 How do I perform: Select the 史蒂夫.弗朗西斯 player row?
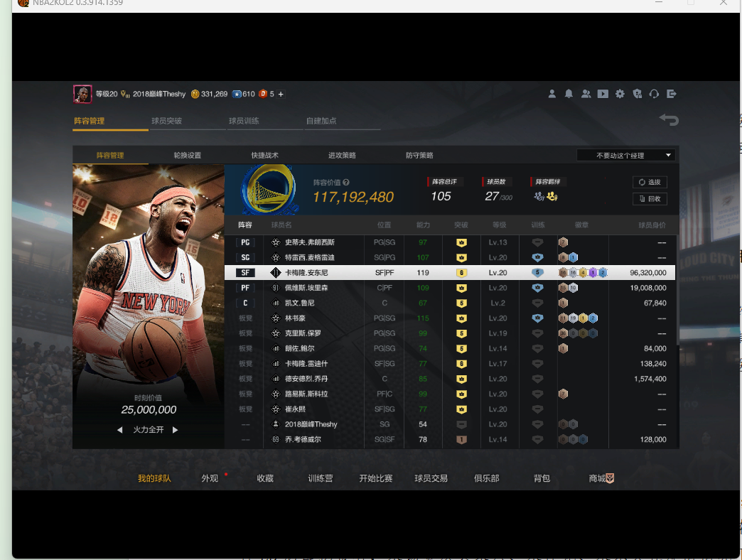tap(450, 242)
